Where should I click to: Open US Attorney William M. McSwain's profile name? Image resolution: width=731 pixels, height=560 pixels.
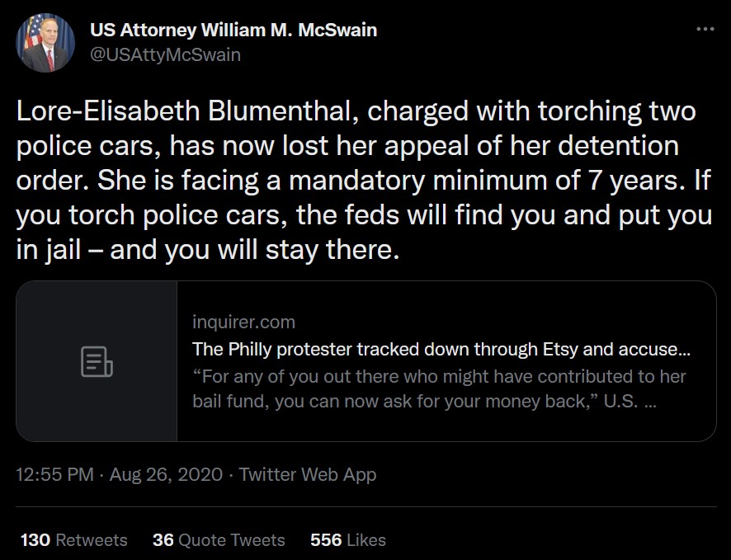point(233,31)
